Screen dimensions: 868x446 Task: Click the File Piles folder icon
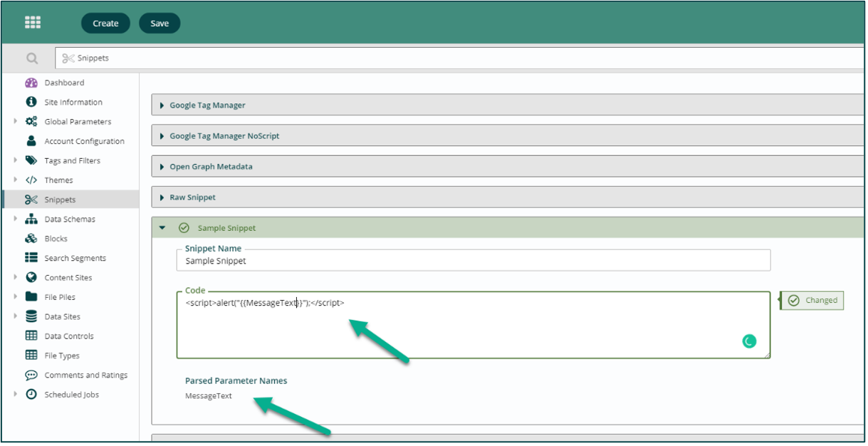click(31, 296)
